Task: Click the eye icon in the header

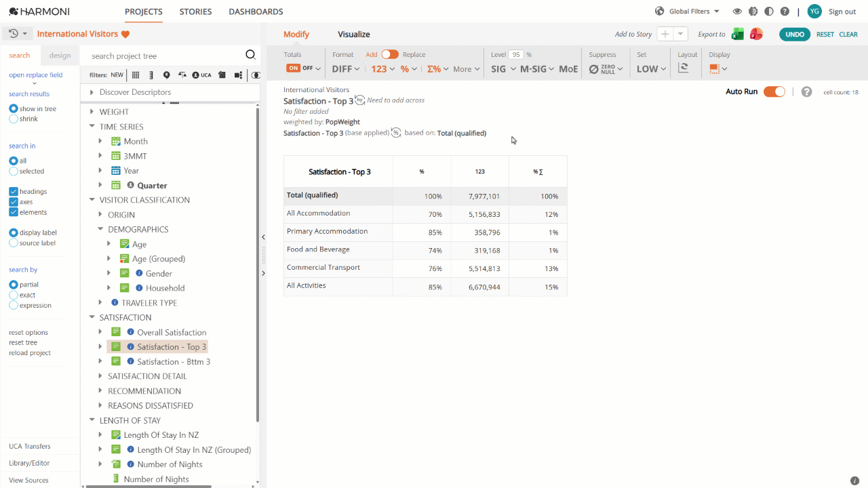Action: click(x=737, y=12)
